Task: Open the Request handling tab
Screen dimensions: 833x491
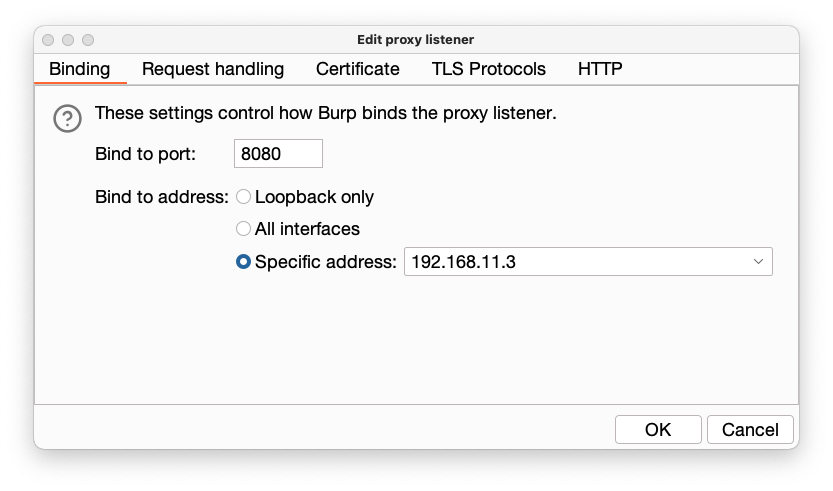Action: click(x=213, y=69)
